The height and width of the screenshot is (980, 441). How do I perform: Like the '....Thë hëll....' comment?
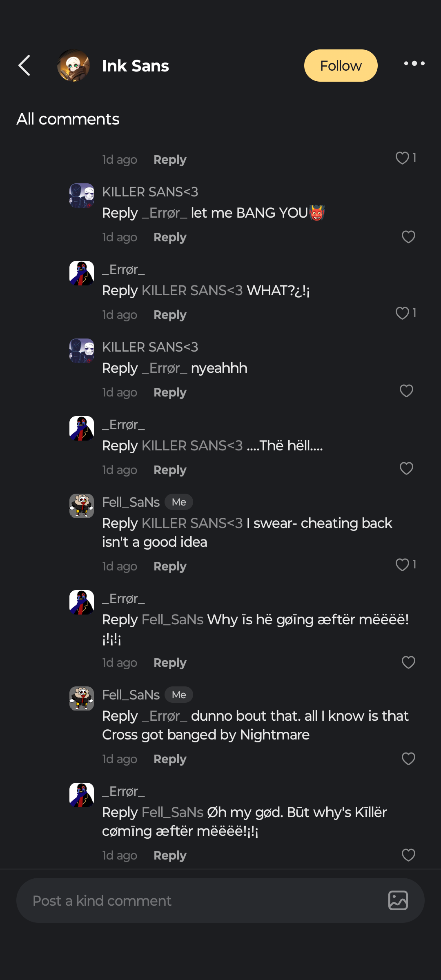406,468
